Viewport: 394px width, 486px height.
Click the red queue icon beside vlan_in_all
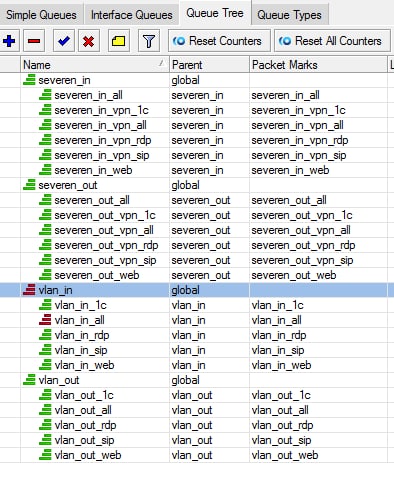(x=45, y=320)
